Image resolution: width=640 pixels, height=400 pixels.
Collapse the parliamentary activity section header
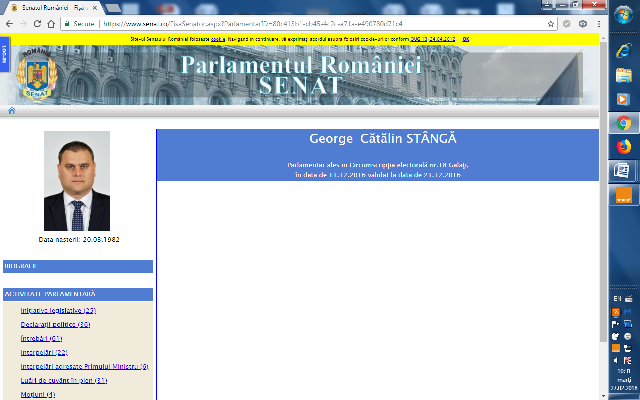pos(78,294)
